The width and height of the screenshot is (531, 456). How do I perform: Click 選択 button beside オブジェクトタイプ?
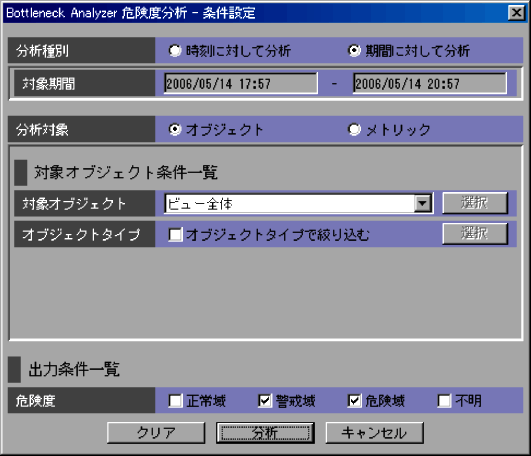click(475, 234)
